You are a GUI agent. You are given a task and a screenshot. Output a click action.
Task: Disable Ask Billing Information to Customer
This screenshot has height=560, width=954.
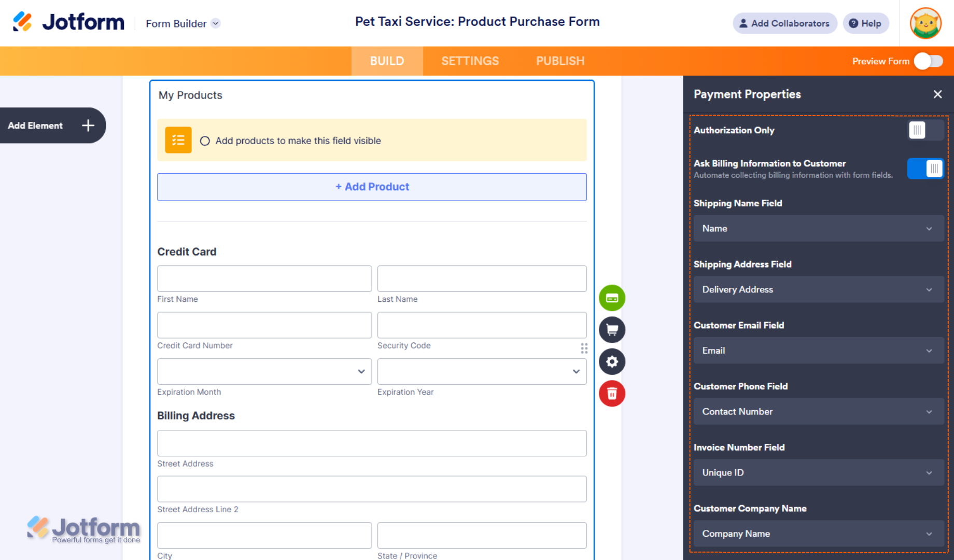(925, 169)
